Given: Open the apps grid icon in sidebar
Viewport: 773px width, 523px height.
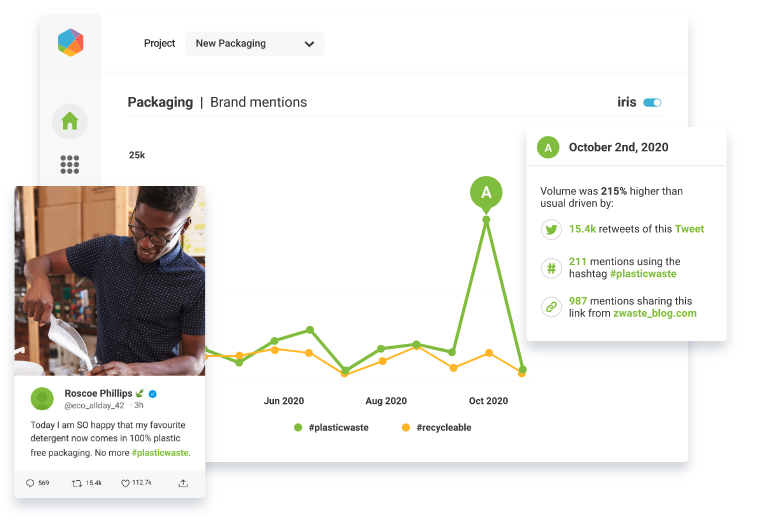Looking at the screenshot, I should pos(70,164).
